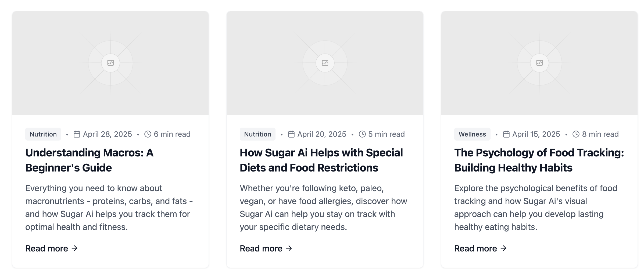
Task: Click the clock icon beside 6 min read
Action: (x=147, y=134)
